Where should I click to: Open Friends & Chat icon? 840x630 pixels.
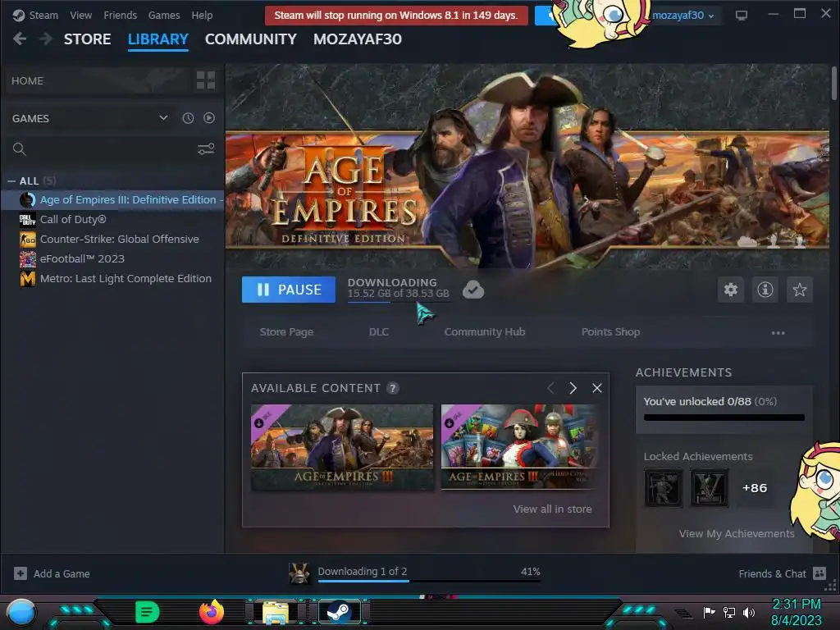pos(819,573)
